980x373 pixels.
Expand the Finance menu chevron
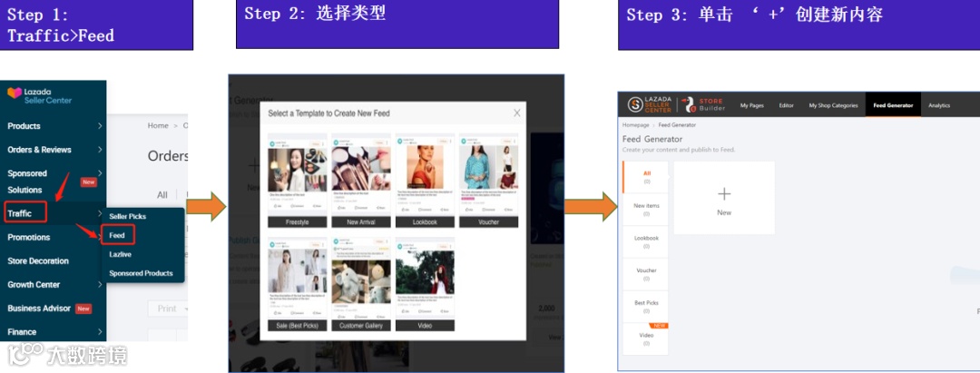click(x=100, y=332)
